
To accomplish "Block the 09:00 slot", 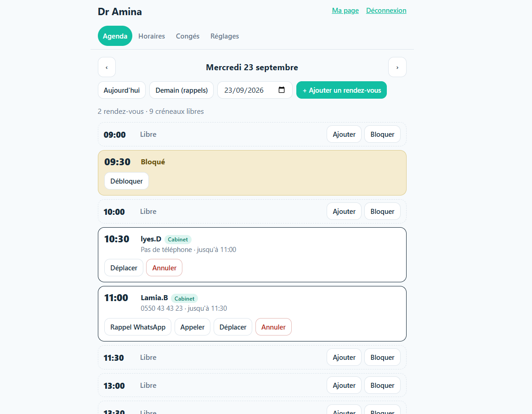I will point(382,134).
